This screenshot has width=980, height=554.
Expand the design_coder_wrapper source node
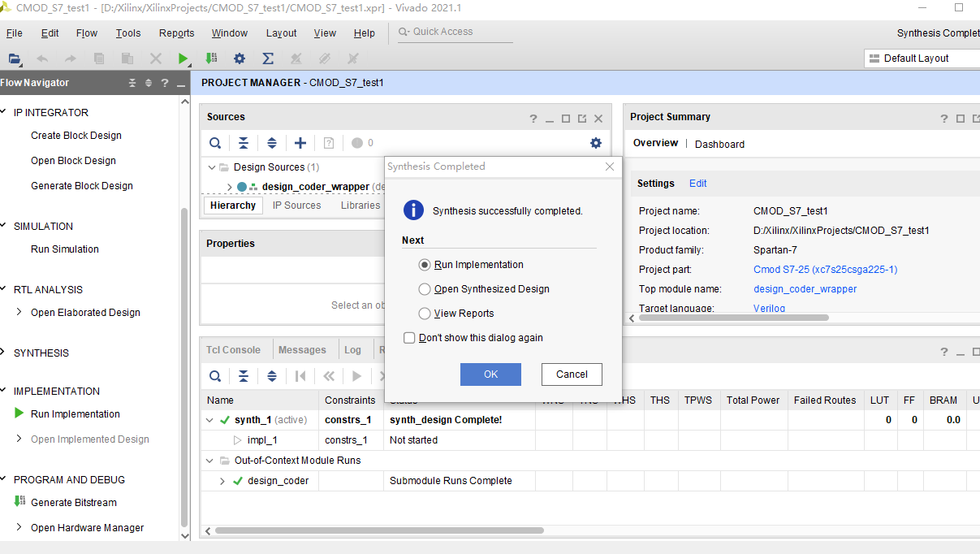[x=230, y=187]
